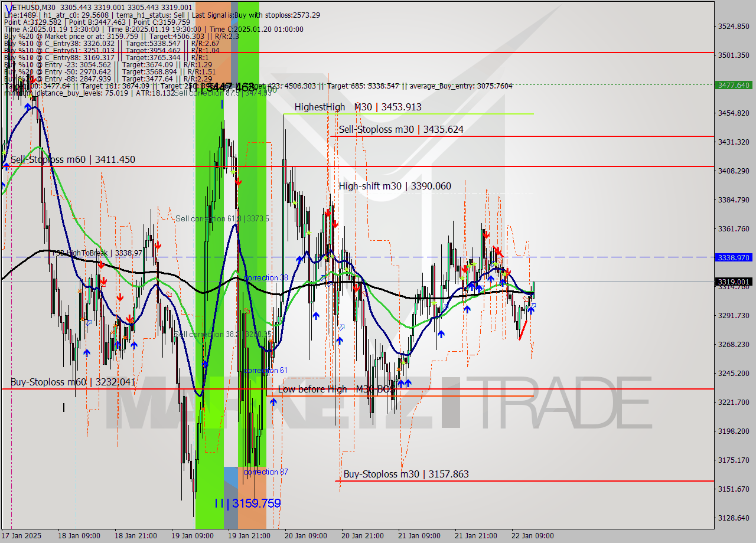The height and width of the screenshot is (543, 756).
Task: Click the '19 Jan 21:00' time axis label
Action: (249, 536)
